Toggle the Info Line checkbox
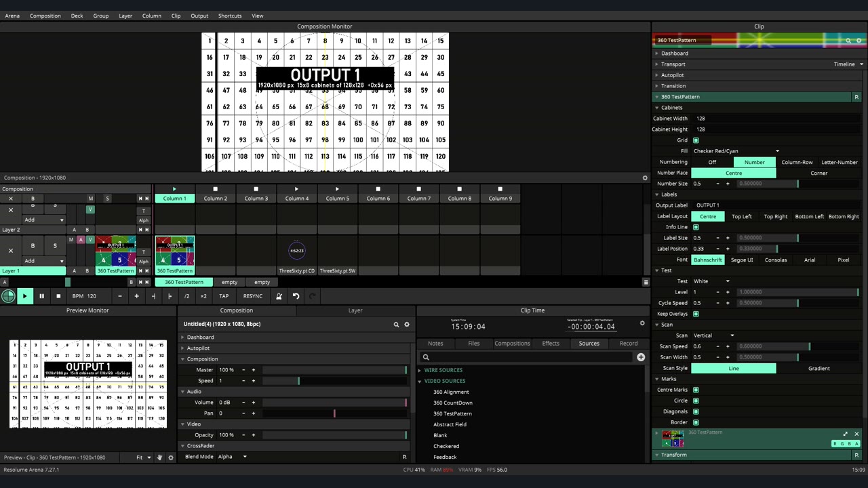Image resolution: width=868 pixels, height=488 pixels. [x=696, y=227]
